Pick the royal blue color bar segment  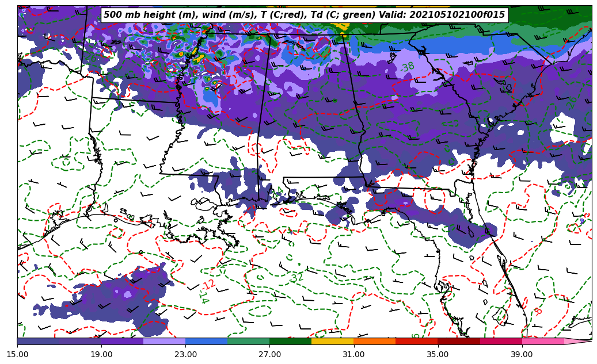coord(206,341)
